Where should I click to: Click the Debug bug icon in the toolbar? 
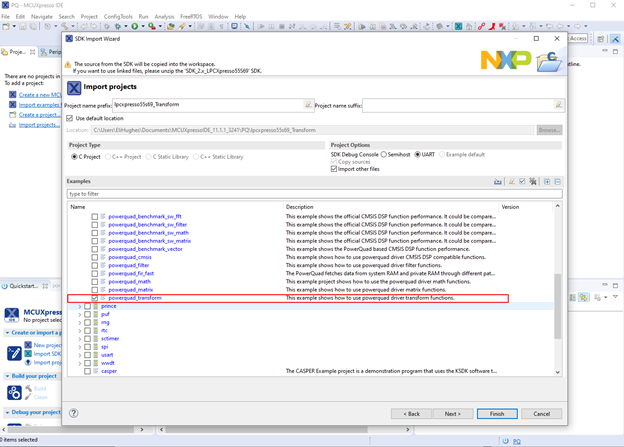click(x=118, y=26)
